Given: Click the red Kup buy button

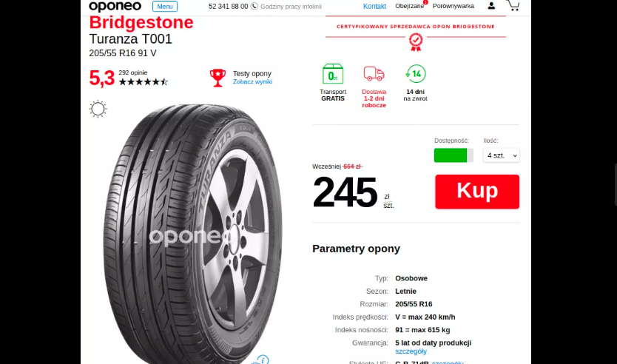Looking at the screenshot, I should point(477,192).
